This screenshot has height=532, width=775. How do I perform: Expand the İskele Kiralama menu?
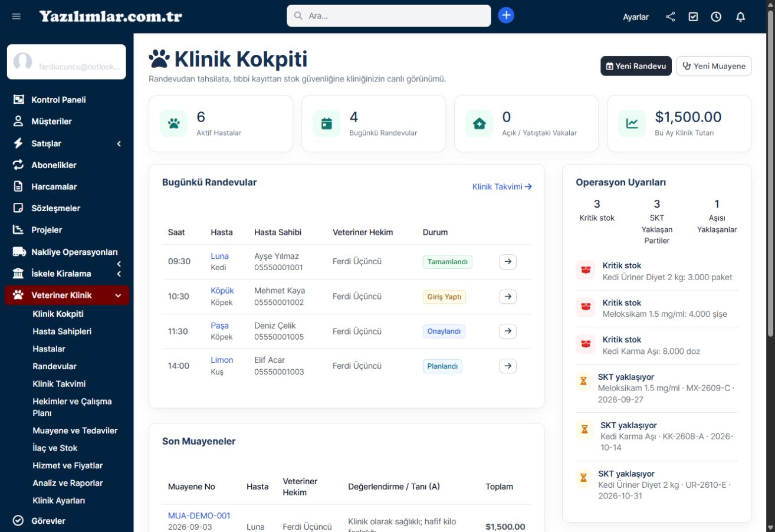pyautogui.click(x=66, y=274)
